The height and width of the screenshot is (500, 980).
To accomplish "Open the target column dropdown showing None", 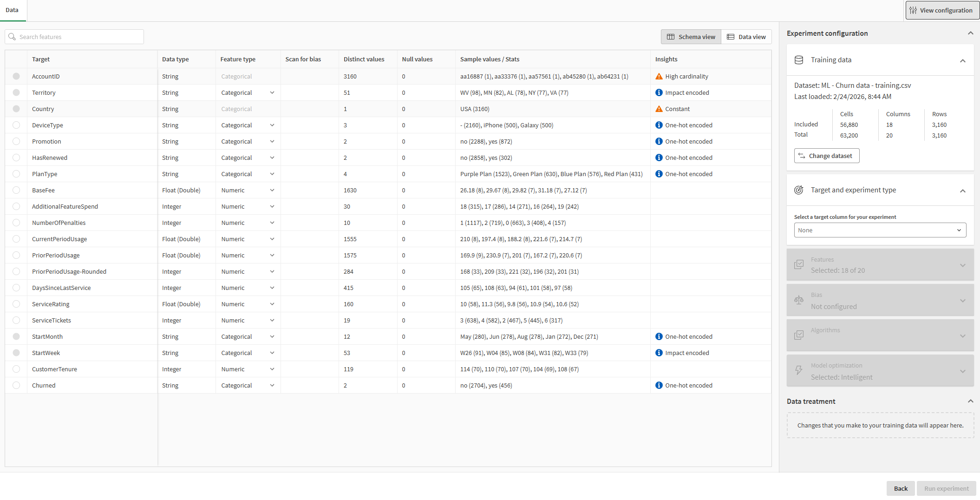I will 880,230.
